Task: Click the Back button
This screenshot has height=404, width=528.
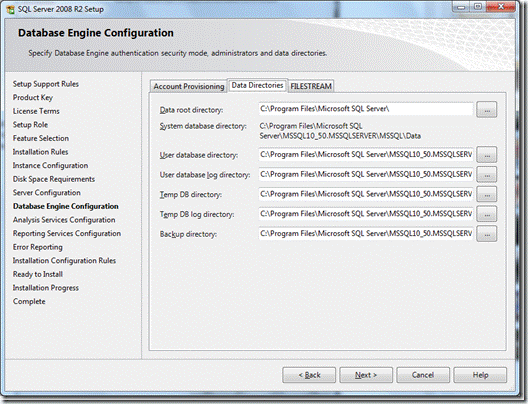Action: tap(309, 375)
